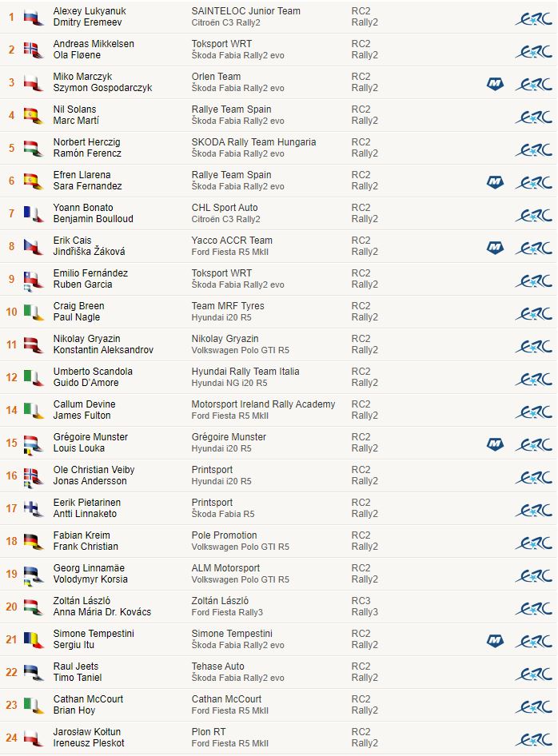The height and width of the screenshot is (756, 558).
Task: Click the flag icon beside Fabian Kreim
Action: coord(33,541)
